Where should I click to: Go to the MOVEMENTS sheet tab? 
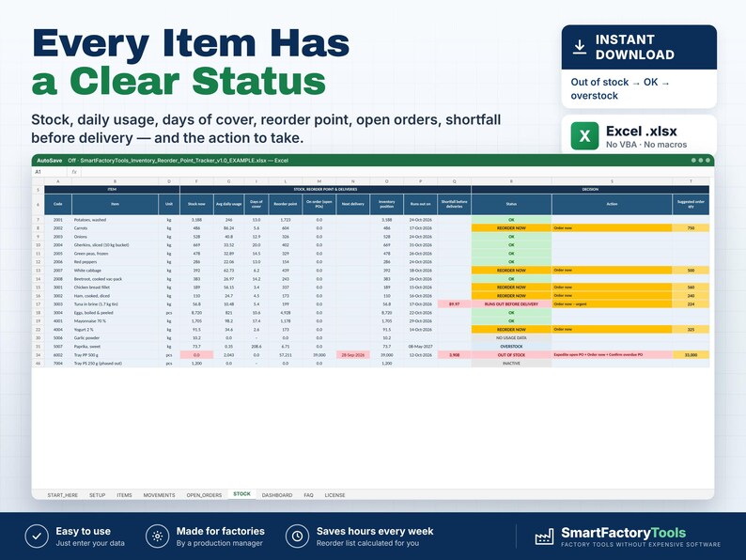159,495
